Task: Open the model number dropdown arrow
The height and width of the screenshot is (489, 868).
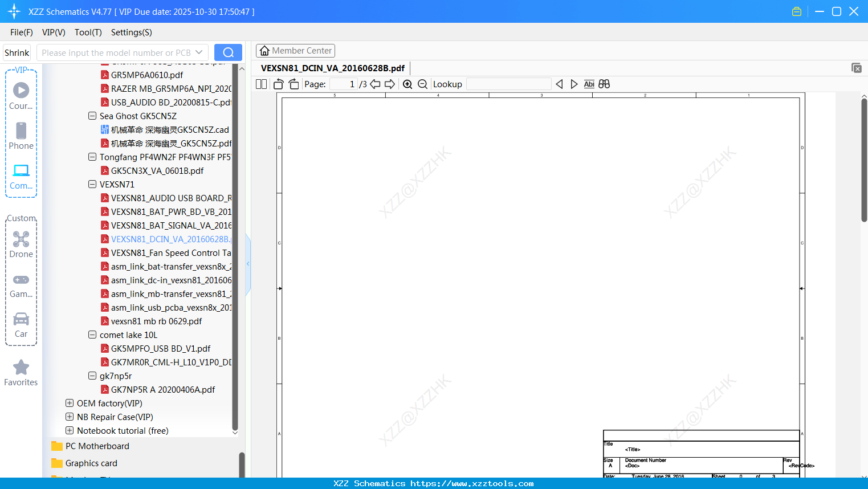Action: pos(199,52)
